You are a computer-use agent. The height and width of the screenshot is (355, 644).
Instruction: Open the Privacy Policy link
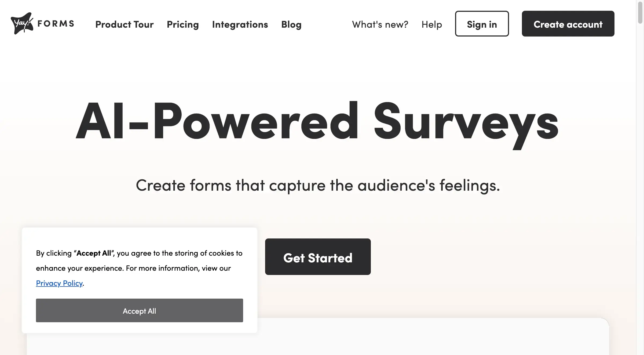[59, 282]
